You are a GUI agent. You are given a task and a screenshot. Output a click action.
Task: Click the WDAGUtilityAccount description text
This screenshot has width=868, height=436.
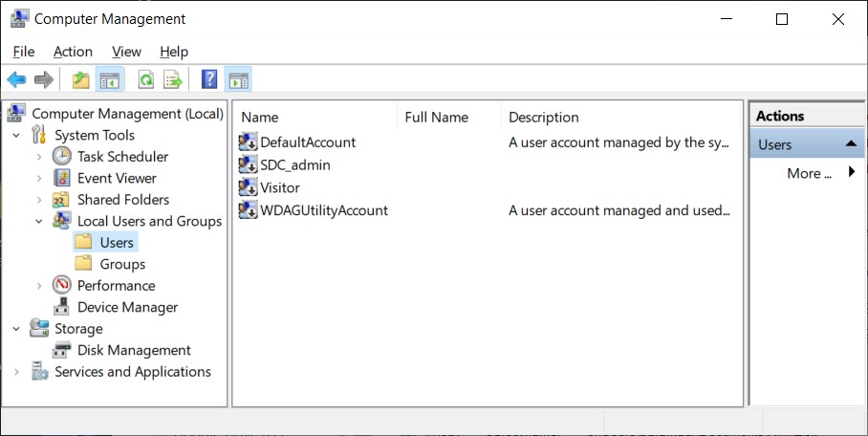(619, 210)
